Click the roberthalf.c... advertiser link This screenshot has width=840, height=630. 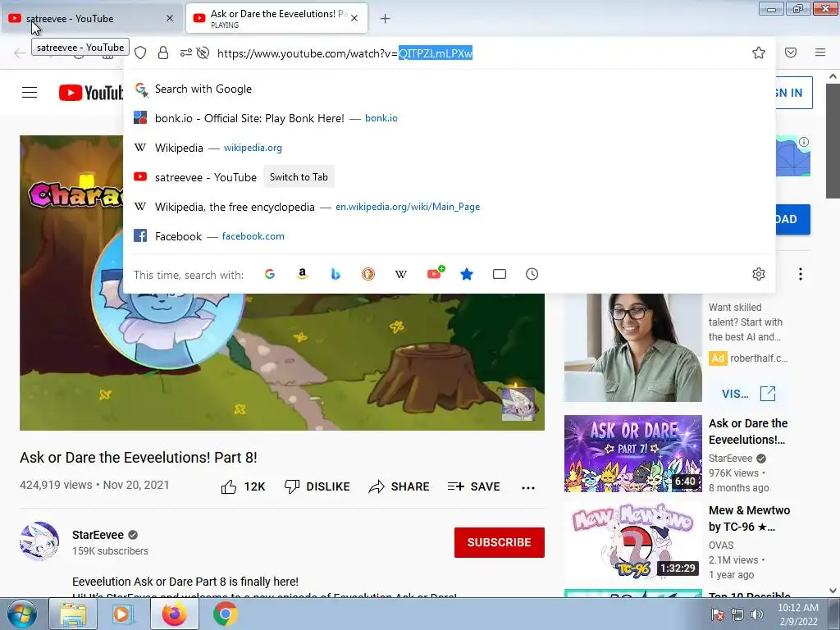[x=759, y=358]
